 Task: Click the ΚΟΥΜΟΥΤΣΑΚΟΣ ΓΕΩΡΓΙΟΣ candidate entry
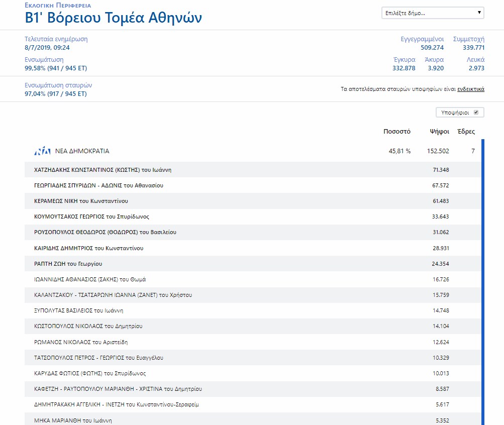[x=91, y=217]
